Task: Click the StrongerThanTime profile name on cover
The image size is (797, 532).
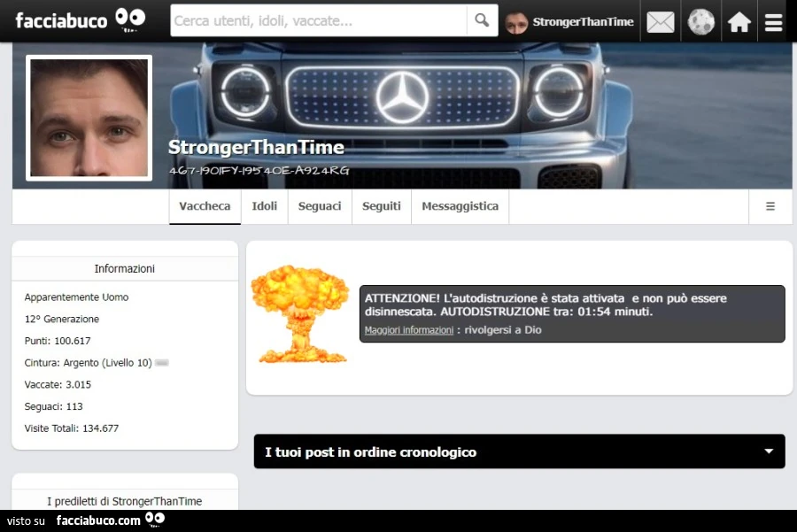Action: pyautogui.click(x=256, y=147)
